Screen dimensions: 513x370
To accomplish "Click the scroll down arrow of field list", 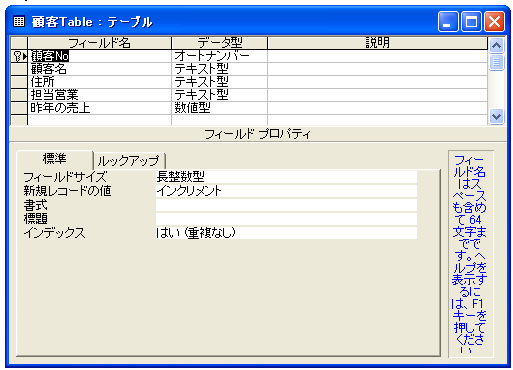I will coord(496,117).
